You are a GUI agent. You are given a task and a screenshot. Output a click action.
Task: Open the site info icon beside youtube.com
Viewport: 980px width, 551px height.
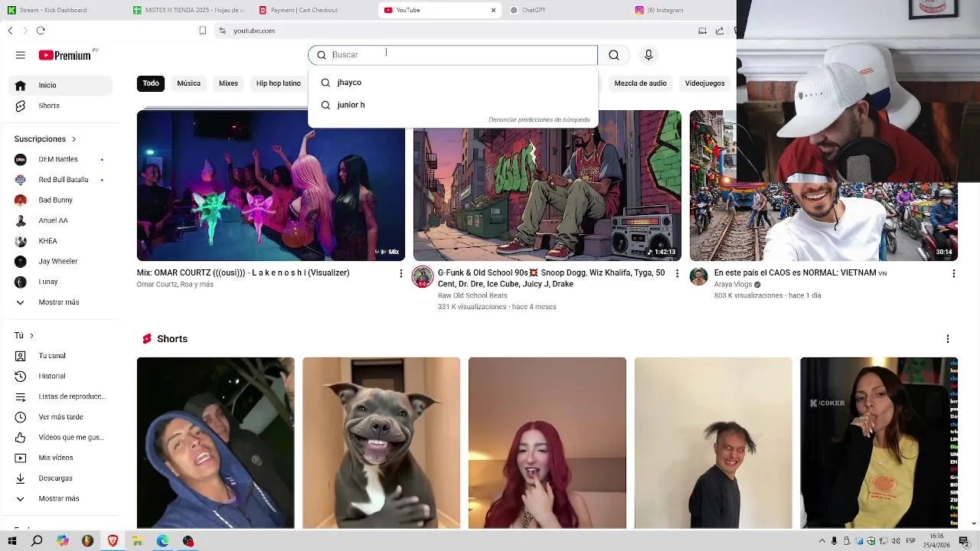[222, 31]
